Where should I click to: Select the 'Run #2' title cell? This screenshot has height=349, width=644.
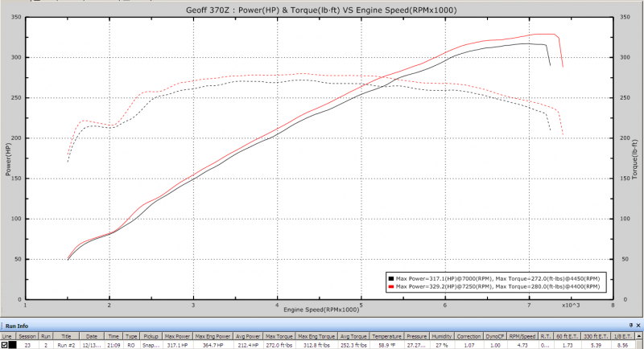pos(66,345)
